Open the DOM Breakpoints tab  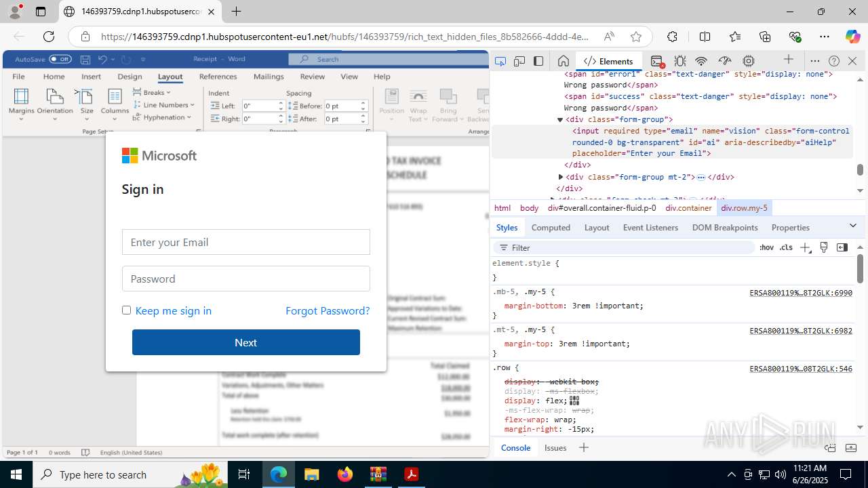coord(725,228)
